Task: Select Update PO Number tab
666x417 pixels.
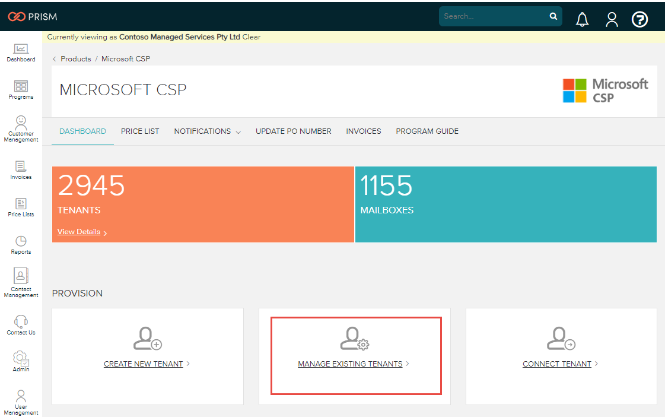Action: coord(293,131)
